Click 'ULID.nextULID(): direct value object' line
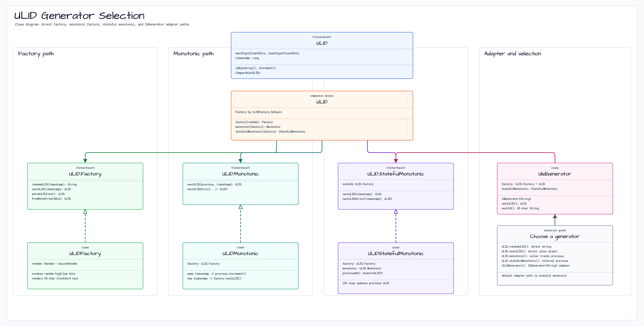Viewport: 644px width, 326px height. pos(530,251)
